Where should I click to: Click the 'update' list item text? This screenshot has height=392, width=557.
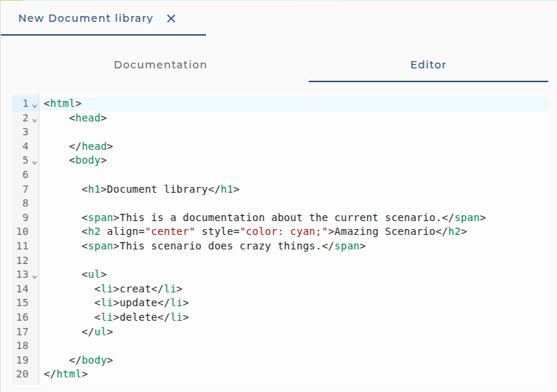coord(138,303)
